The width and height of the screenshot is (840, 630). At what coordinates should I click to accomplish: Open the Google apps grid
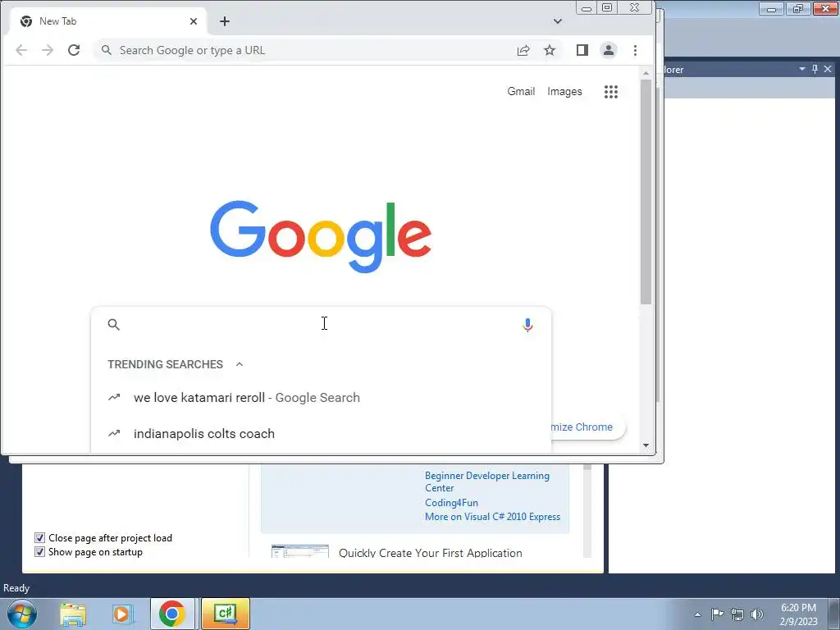pyautogui.click(x=611, y=92)
